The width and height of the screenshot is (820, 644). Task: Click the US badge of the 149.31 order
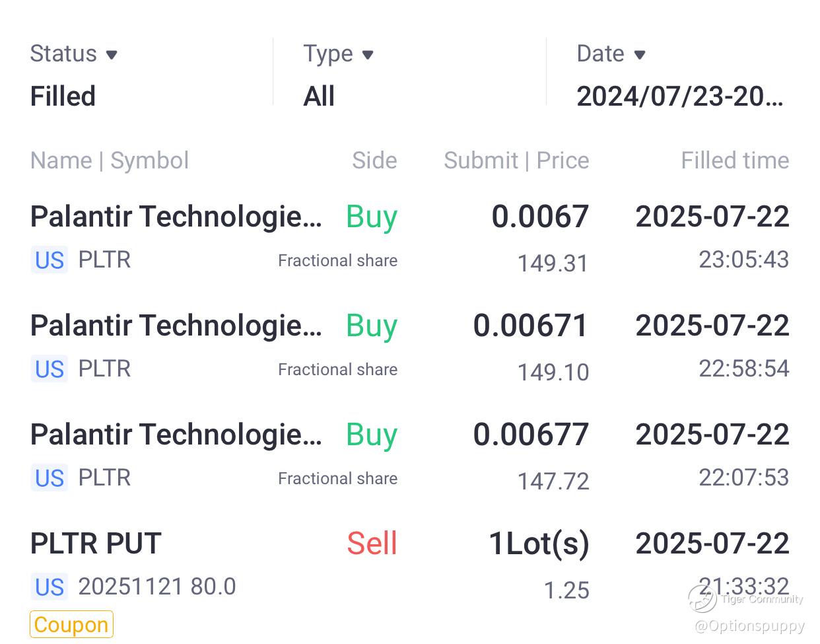[x=50, y=260]
